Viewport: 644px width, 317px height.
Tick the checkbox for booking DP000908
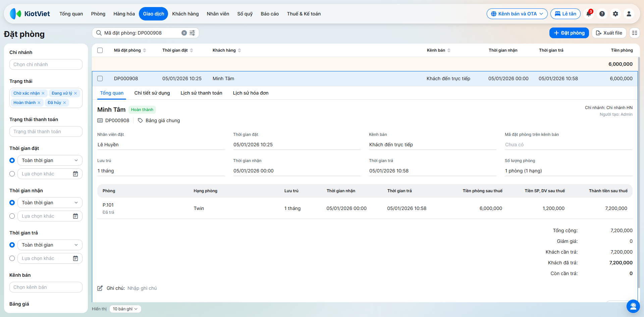(100, 78)
